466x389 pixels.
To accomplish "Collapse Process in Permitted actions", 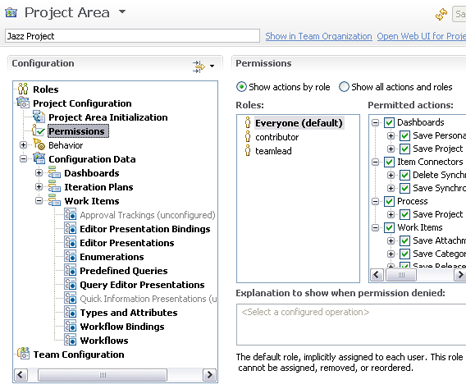I will click(375, 201).
